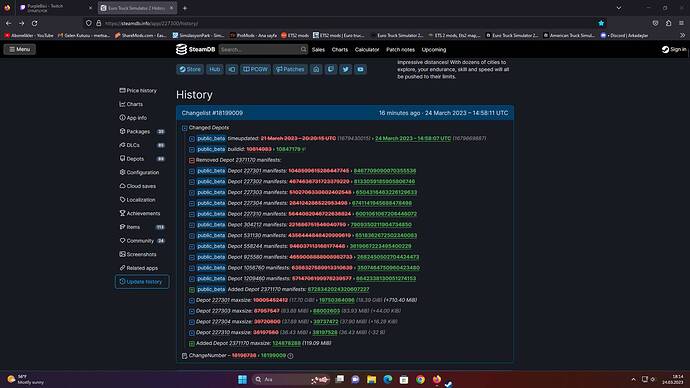Toggle the Depot 227301 maxsize row expander
Viewport: 690px width, 388px height.
pyautogui.click(x=192, y=300)
